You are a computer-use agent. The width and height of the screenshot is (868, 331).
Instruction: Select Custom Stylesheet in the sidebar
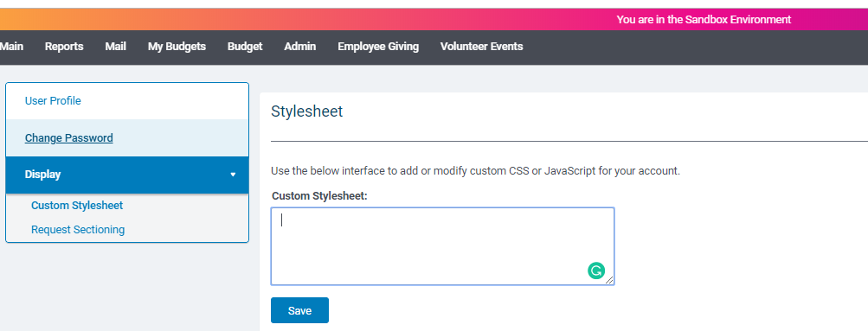click(x=77, y=206)
